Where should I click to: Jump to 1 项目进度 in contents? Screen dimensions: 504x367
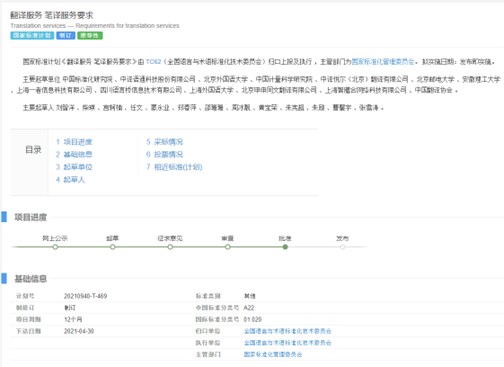click(x=74, y=142)
